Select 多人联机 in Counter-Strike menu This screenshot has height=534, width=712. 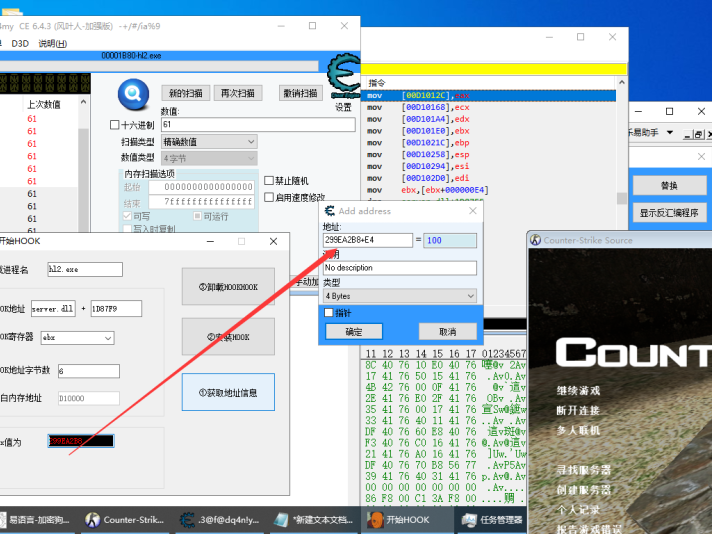578,430
